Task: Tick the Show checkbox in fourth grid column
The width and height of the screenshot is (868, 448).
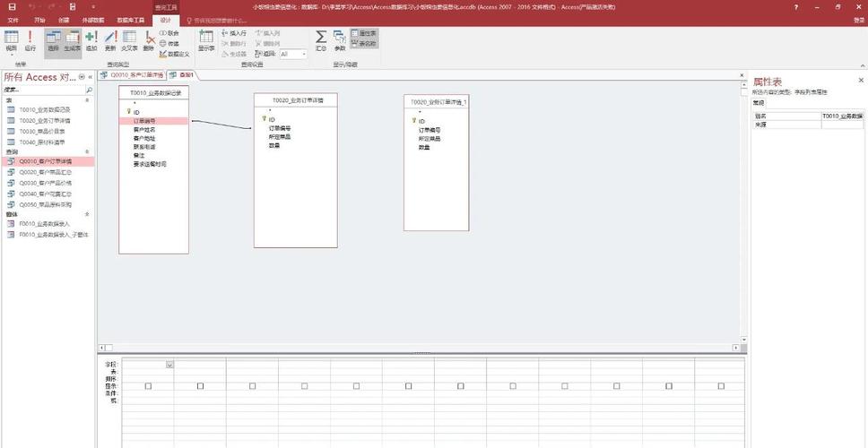Action: click(305, 386)
